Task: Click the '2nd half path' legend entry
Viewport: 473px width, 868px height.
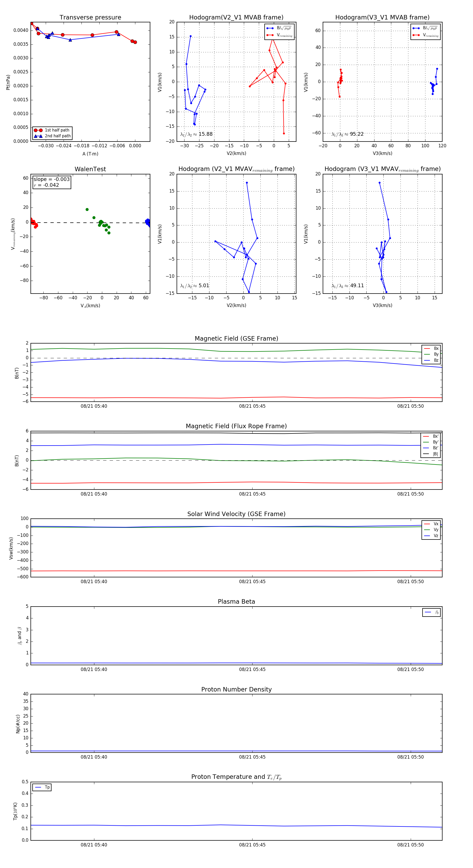Action: 52,136
